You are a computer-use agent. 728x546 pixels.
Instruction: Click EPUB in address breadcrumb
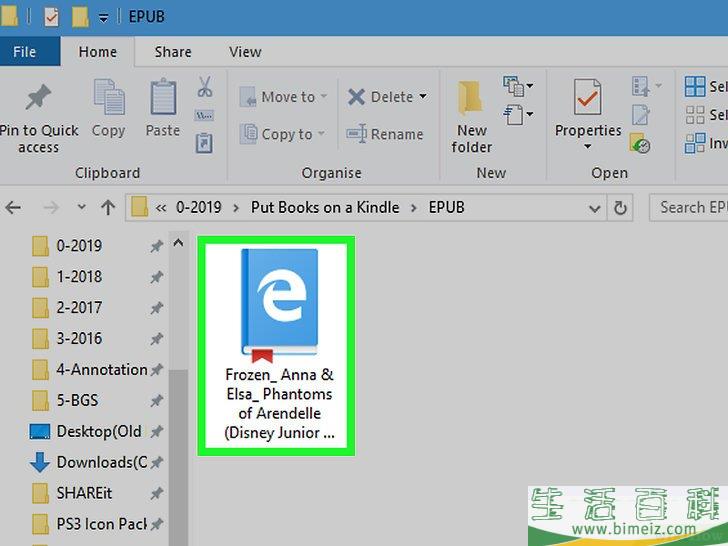pos(447,207)
